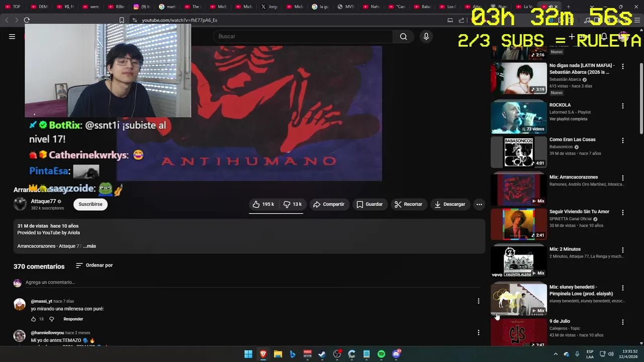Open options for Seguir Viviendo Sin Tu Amor
Screen dimensions: 644x362
pyautogui.click(x=623, y=212)
